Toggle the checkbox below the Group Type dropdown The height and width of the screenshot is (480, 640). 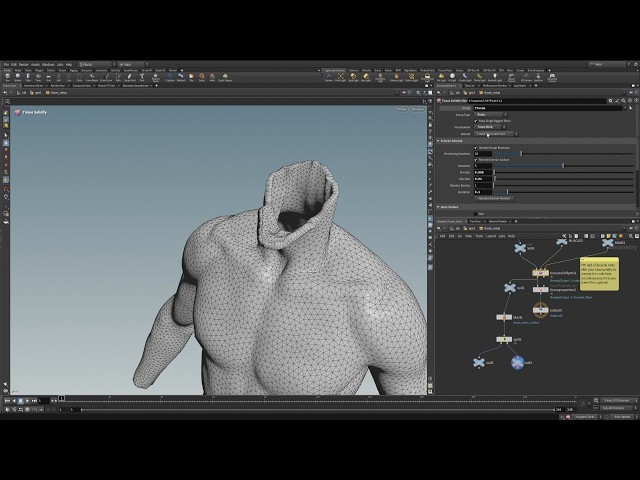pyautogui.click(x=476, y=121)
